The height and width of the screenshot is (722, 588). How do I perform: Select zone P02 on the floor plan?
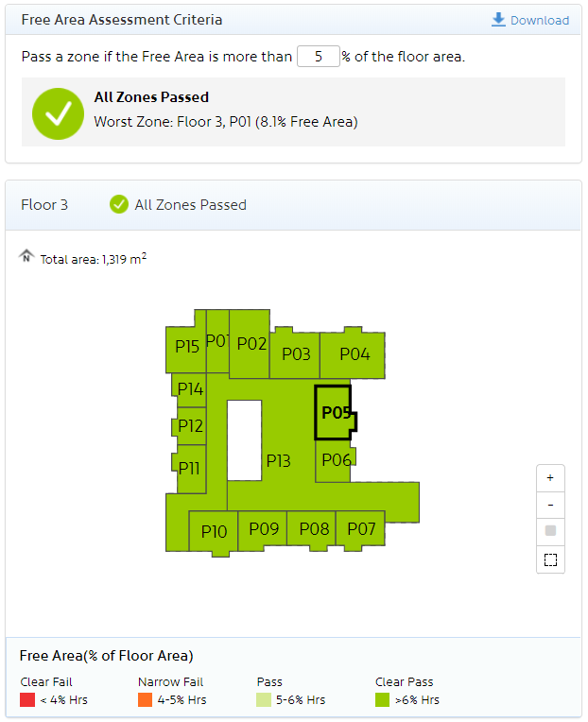(x=251, y=344)
